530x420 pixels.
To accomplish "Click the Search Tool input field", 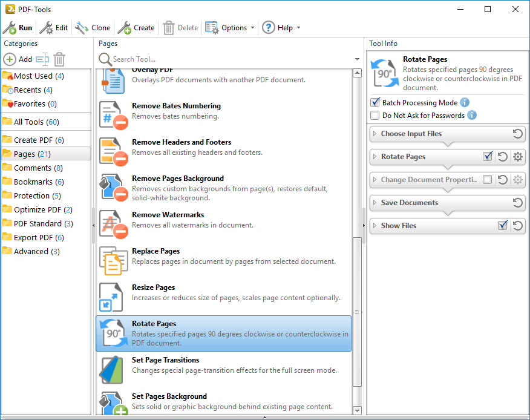I will [232, 59].
